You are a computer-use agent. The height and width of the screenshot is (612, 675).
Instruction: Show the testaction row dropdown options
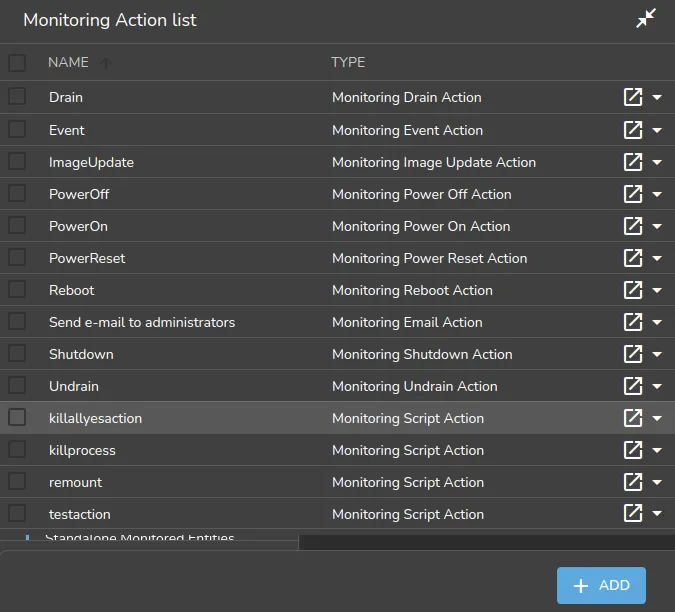[x=657, y=514]
